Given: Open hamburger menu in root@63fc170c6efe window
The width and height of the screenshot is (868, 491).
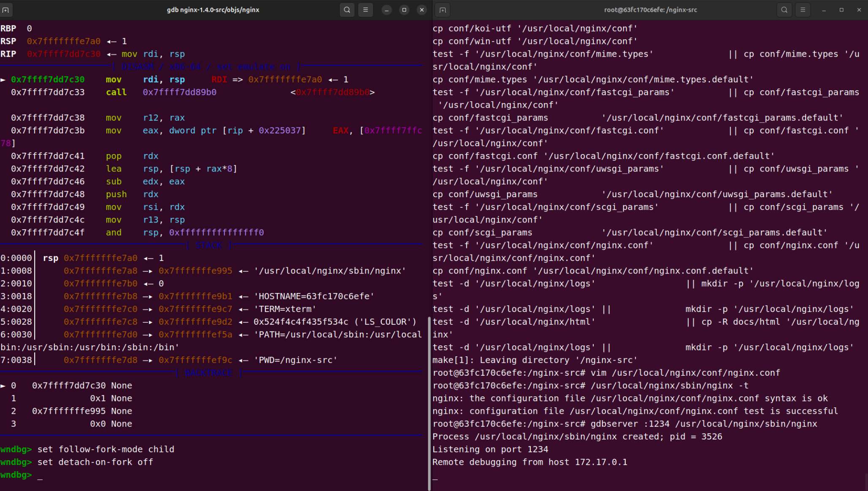Looking at the screenshot, I should pyautogui.click(x=803, y=10).
